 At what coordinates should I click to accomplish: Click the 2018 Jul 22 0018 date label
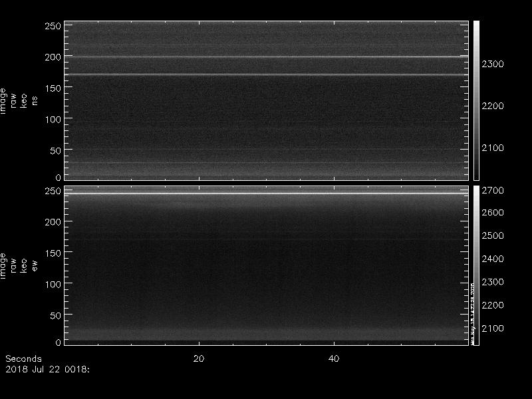(x=47, y=369)
